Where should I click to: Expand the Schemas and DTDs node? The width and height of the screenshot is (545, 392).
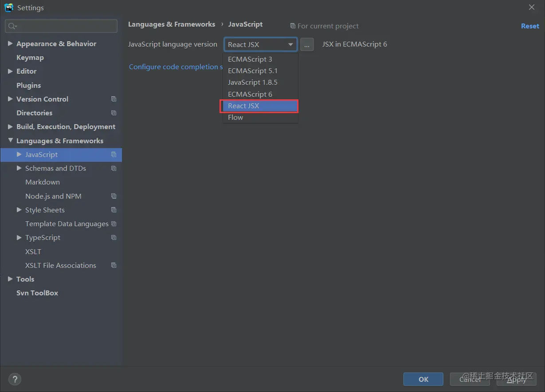(x=19, y=168)
